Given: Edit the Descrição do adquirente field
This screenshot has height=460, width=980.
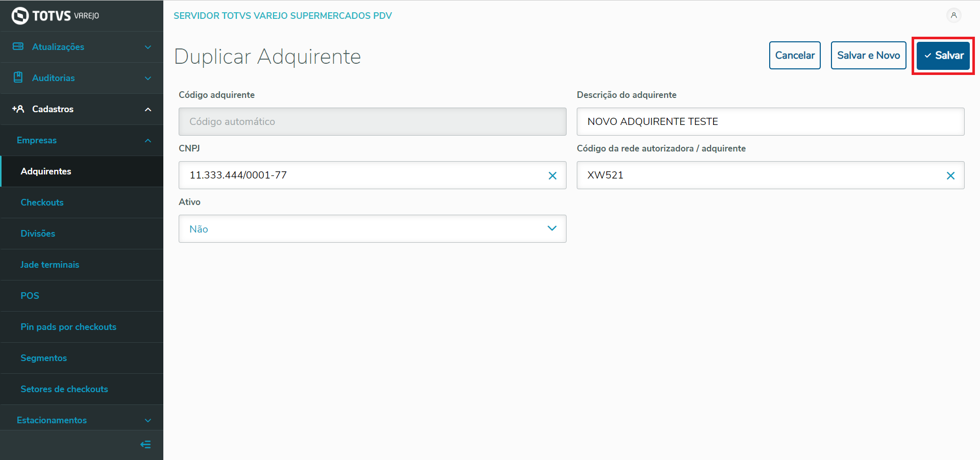Looking at the screenshot, I should [770, 121].
